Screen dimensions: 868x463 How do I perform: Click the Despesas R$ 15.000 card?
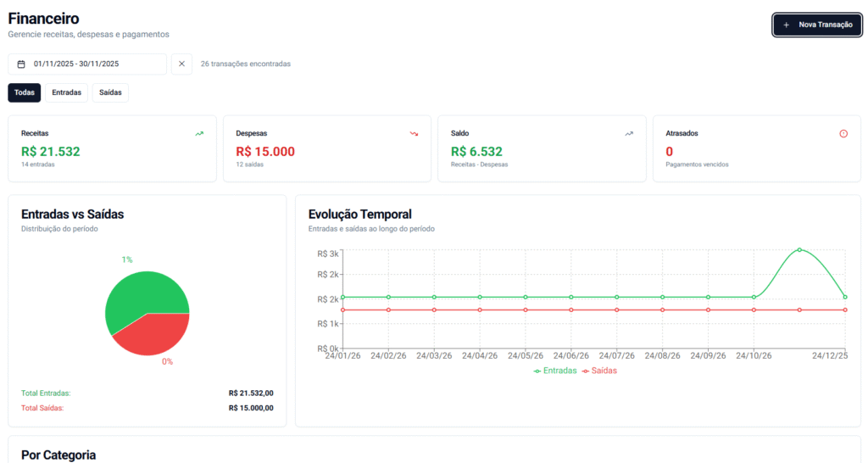point(326,148)
